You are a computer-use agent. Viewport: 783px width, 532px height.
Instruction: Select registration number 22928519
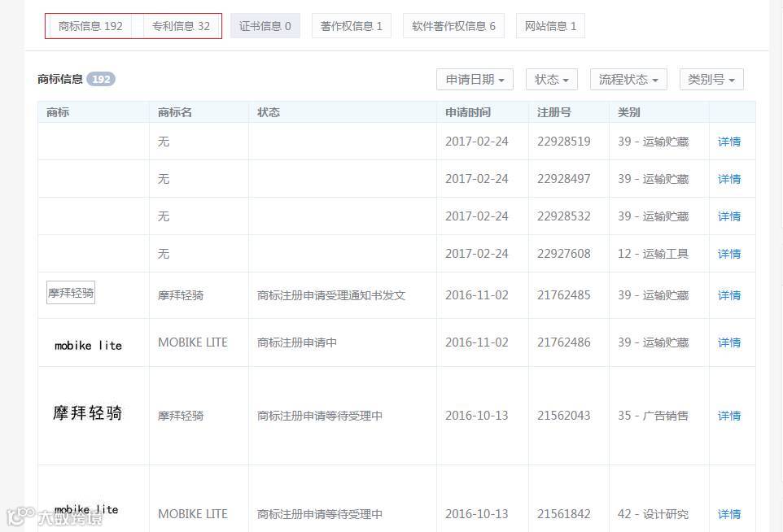click(564, 142)
